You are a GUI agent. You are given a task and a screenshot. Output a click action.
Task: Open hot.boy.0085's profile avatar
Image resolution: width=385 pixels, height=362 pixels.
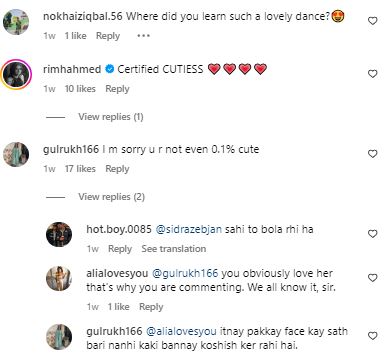[59, 235]
